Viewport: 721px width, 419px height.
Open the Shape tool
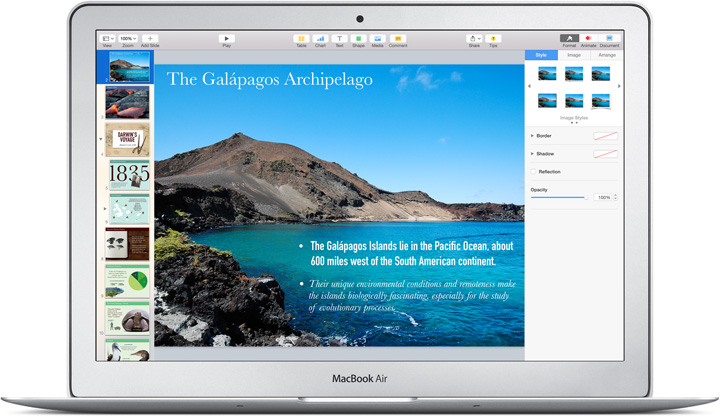click(358, 38)
